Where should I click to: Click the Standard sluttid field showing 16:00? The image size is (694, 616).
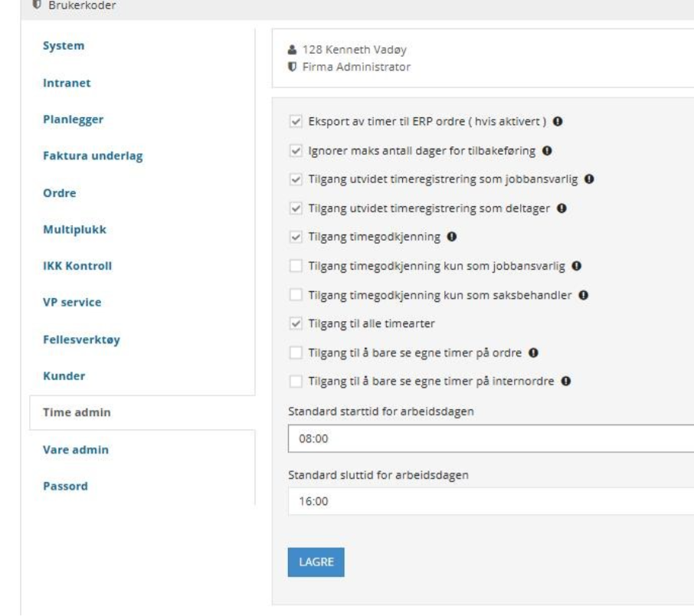[x=491, y=501]
